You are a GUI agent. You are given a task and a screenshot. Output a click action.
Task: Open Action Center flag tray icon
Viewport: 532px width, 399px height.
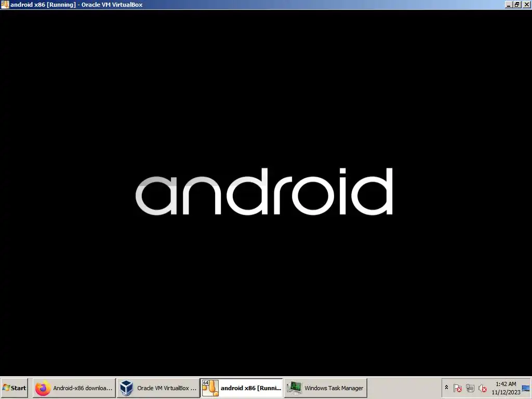[x=457, y=388]
